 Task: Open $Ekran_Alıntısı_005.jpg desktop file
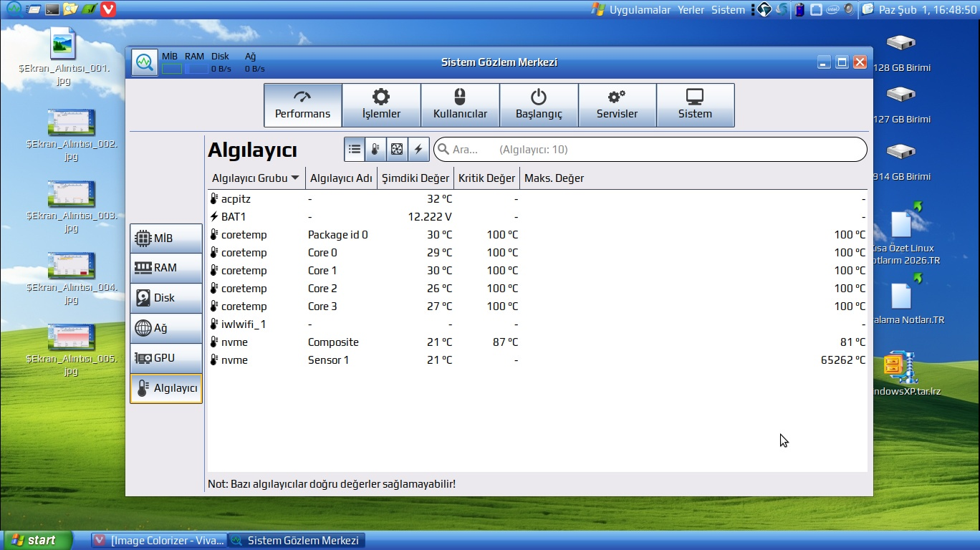(71, 350)
